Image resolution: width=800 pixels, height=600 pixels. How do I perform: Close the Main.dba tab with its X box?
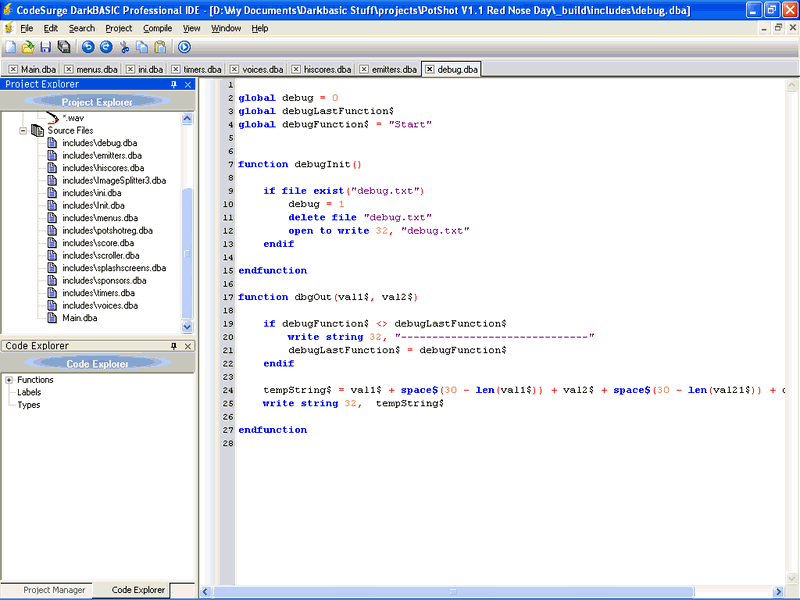pyautogui.click(x=13, y=70)
